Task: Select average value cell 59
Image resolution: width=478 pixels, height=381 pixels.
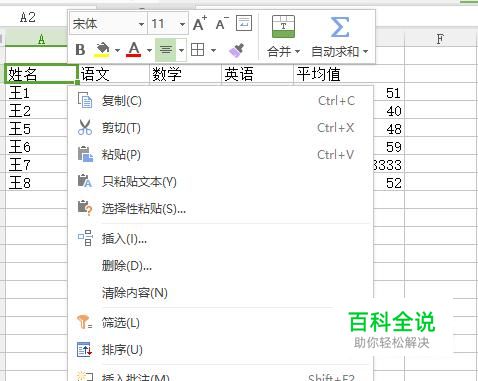Action: tap(389, 147)
